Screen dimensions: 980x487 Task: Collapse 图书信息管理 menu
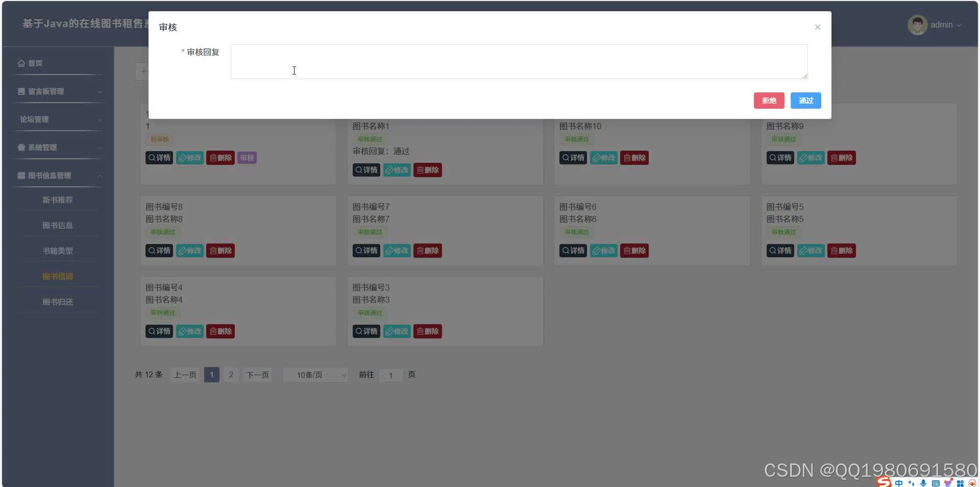coord(59,176)
